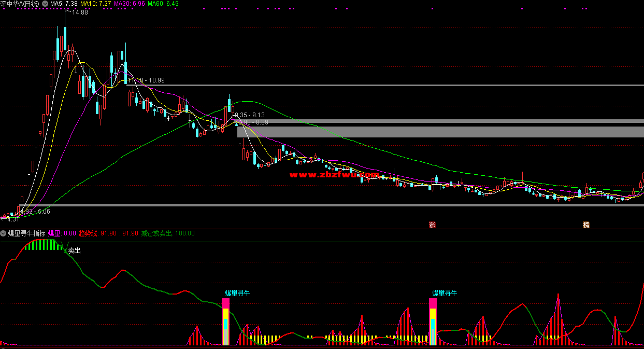644x349 pixels.
Task: Click the 榜 event marker icon
Action: [586, 225]
